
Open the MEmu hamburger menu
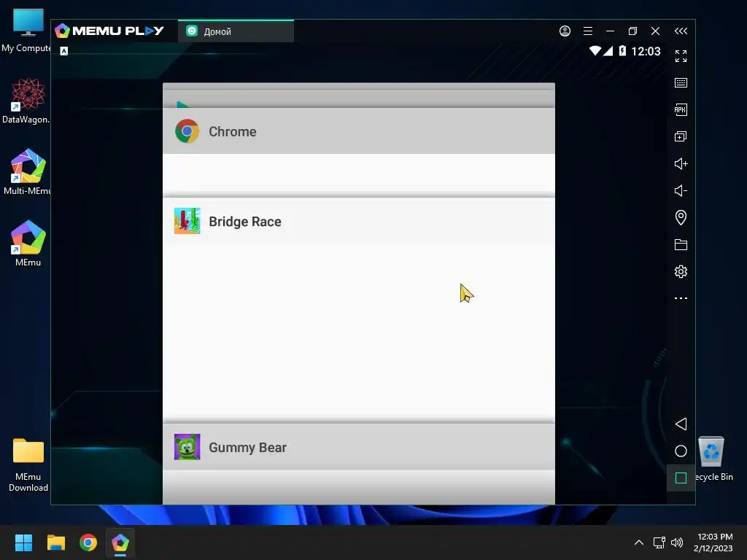(x=588, y=31)
